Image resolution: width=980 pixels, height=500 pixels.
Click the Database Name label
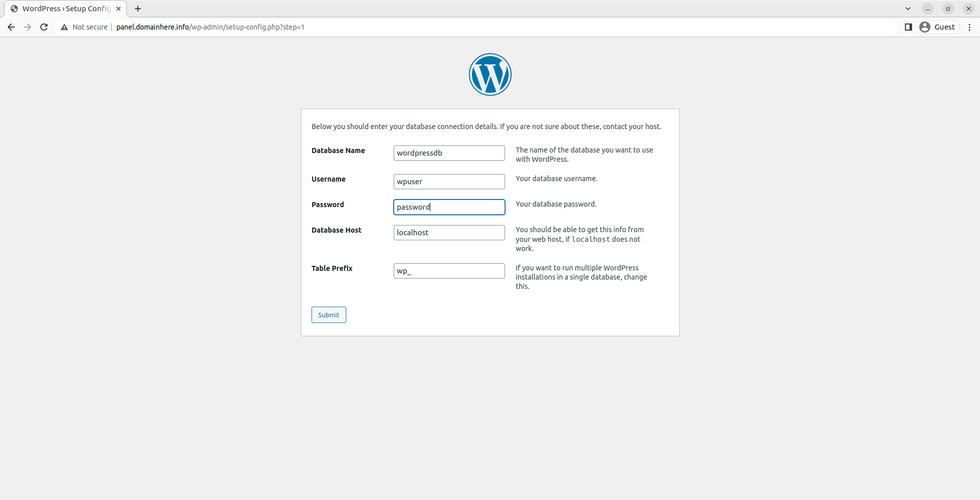tap(338, 151)
